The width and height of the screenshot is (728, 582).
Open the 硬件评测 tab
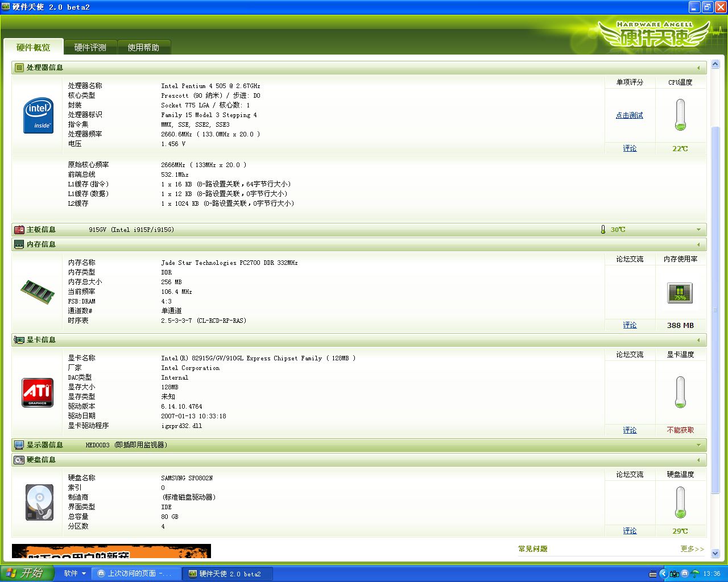(90, 47)
